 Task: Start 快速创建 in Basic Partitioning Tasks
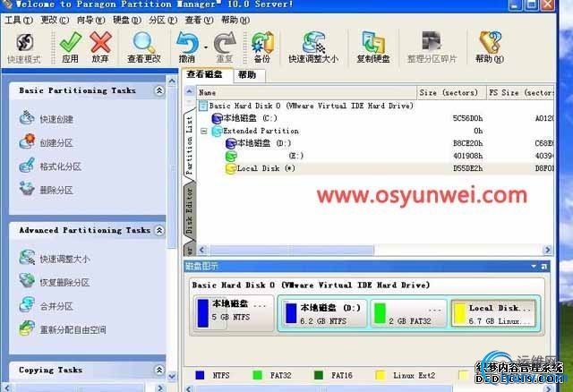46,118
